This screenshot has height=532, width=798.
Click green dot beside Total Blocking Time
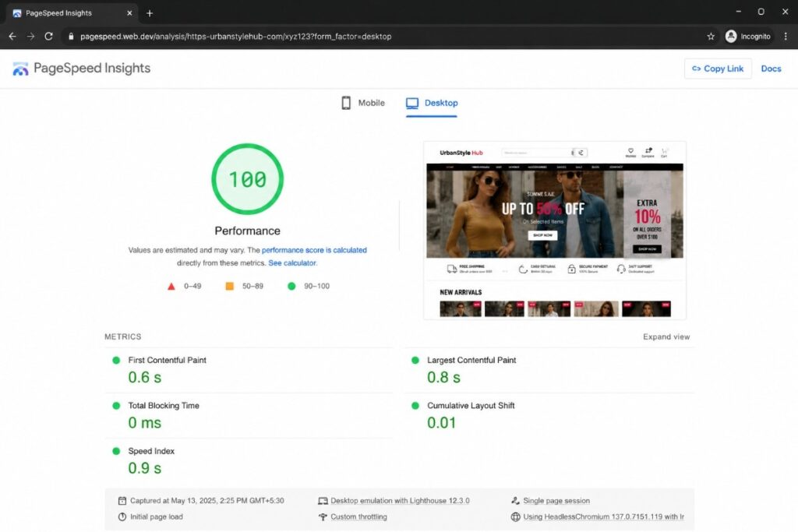point(116,405)
